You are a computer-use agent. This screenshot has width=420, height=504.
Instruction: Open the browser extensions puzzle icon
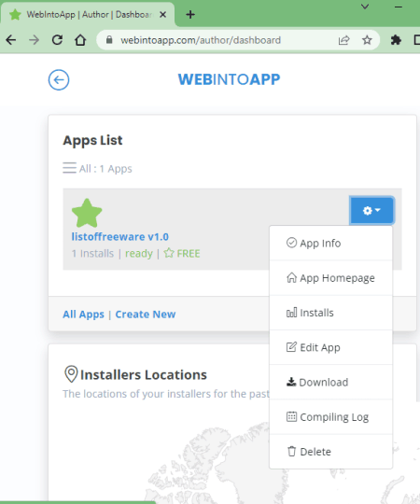[x=396, y=40]
